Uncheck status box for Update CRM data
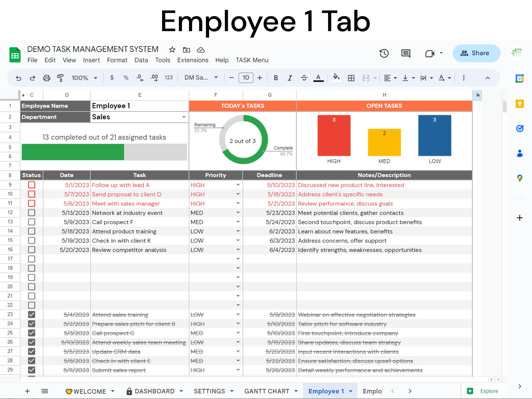Viewport: 532px width, 399px height. pyautogui.click(x=32, y=352)
